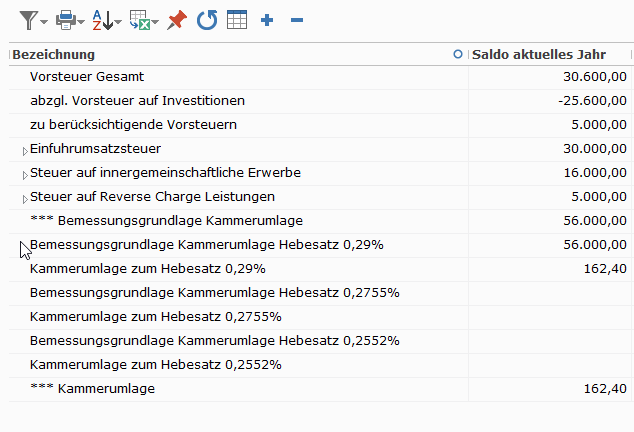The image size is (634, 432).
Task: Expand the Einfuhrumsatzsteuer row
Action: [x=25, y=151]
